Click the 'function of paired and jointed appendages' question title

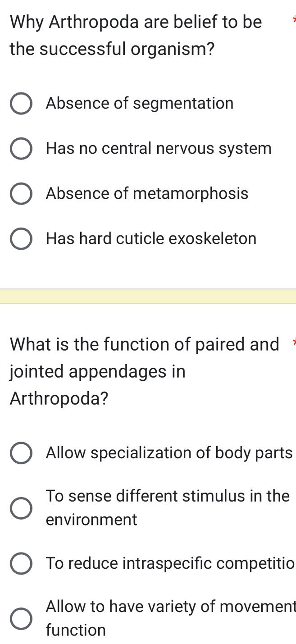tap(144, 372)
